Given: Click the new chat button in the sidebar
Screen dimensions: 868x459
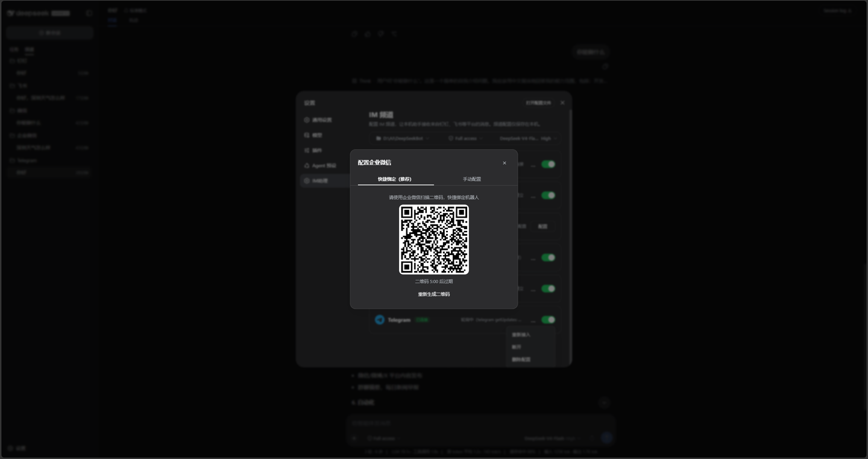Looking at the screenshot, I should (x=50, y=33).
